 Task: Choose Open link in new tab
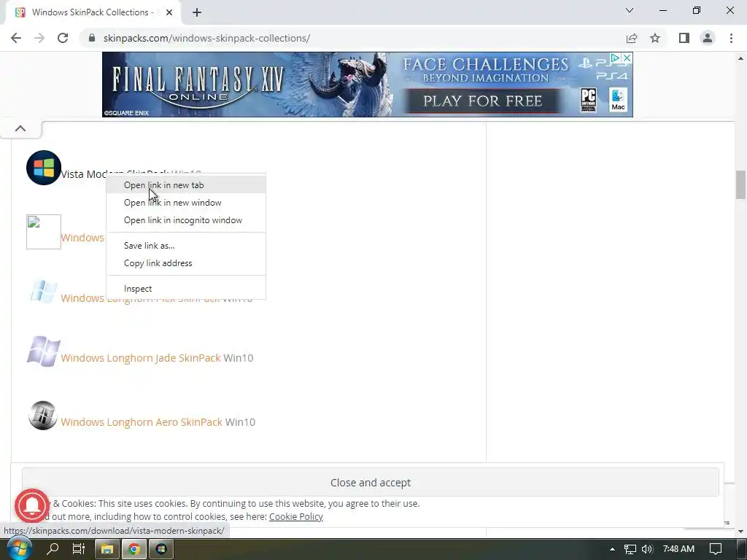click(x=186, y=185)
